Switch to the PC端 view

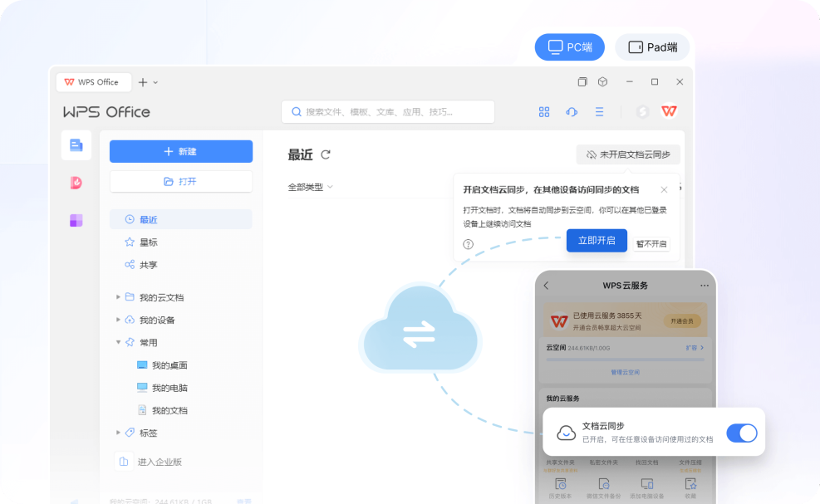570,47
